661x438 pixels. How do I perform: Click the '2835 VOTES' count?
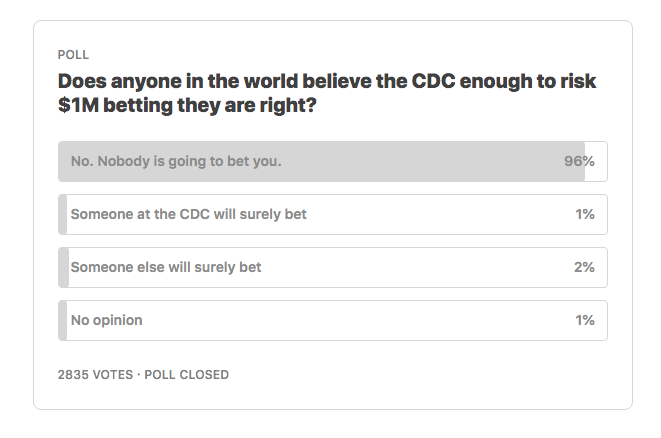pos(95,375)
